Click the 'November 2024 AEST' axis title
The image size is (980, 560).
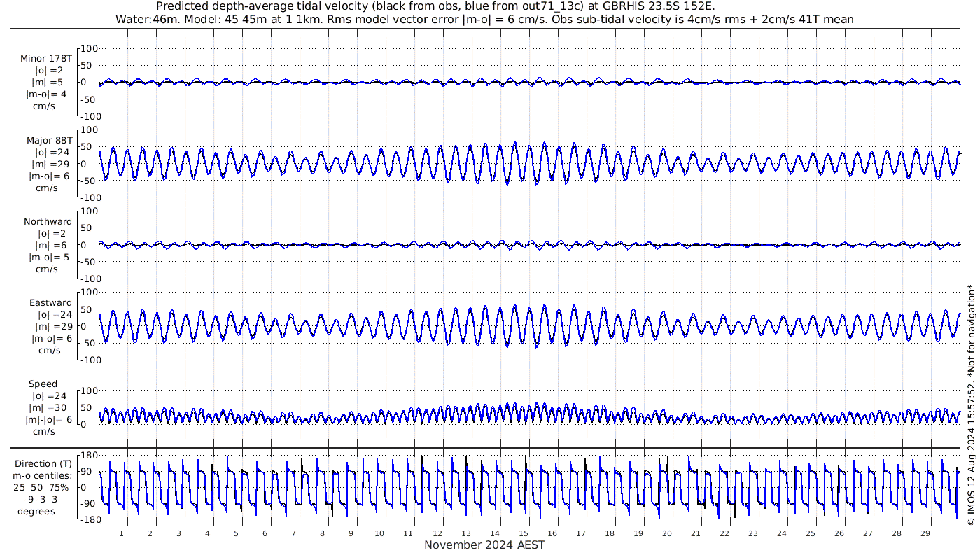click(484, 545)
